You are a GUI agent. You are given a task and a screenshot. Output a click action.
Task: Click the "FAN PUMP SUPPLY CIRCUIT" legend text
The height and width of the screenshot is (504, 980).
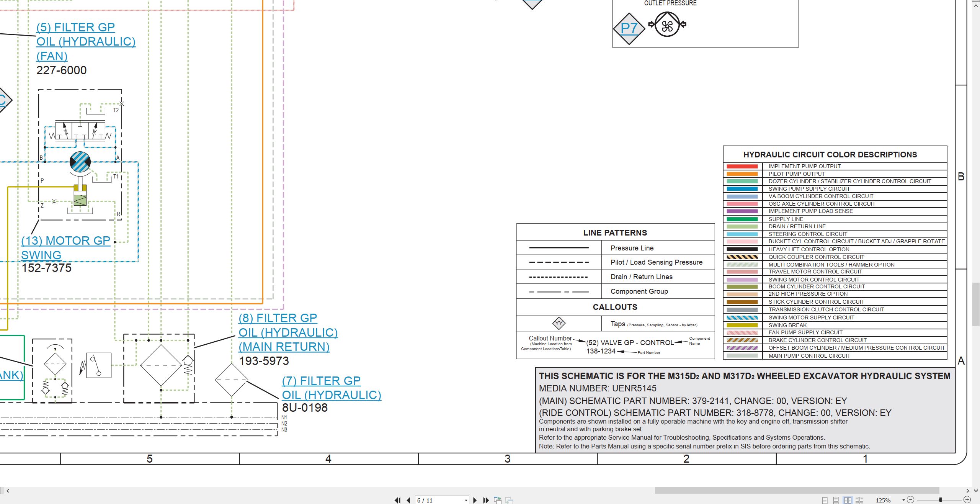pyautogui.click(x=805, y=332)
